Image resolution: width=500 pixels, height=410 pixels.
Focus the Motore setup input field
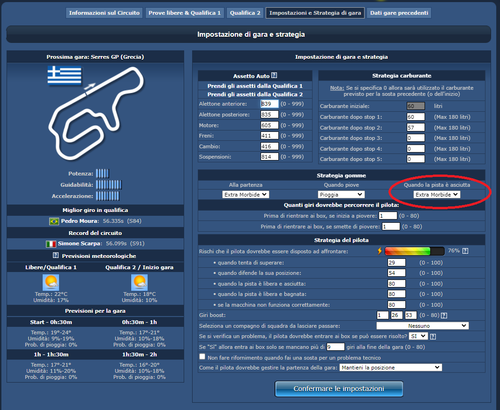click(x=269, y=125)
